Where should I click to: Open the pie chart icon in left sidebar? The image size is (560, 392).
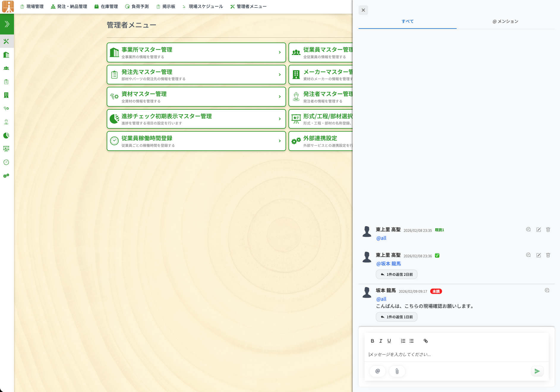[x=6, y=136]
